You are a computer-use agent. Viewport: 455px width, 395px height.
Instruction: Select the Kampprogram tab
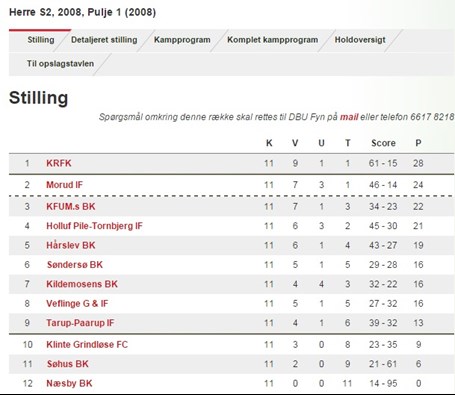click(182, 40)
